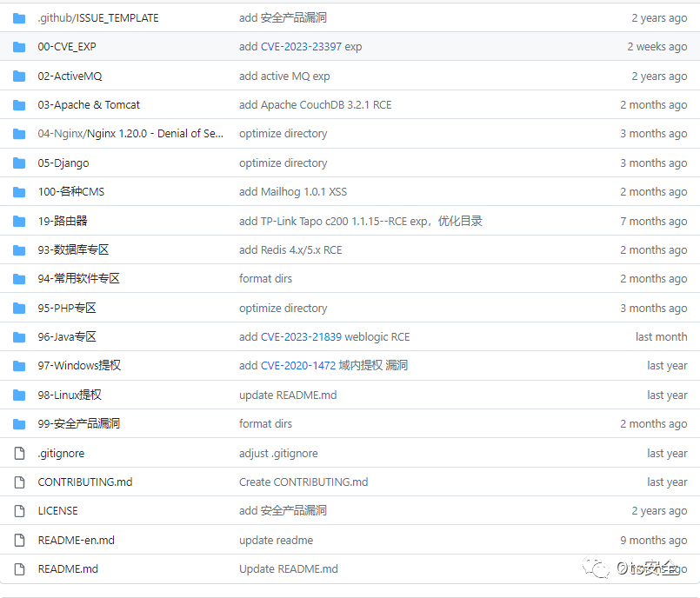Open the README.md file
The height and width of the screenshot is (598, 700).
[68, 569]
